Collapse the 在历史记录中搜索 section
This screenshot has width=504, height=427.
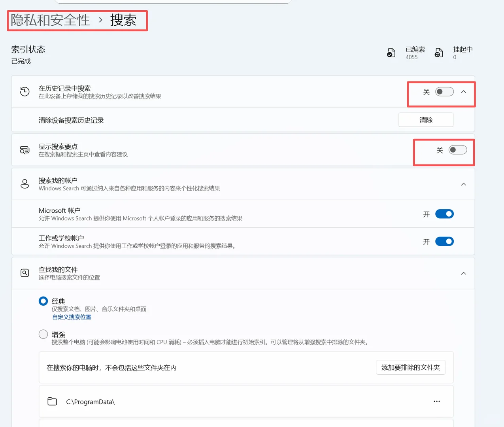pos(463,91)
